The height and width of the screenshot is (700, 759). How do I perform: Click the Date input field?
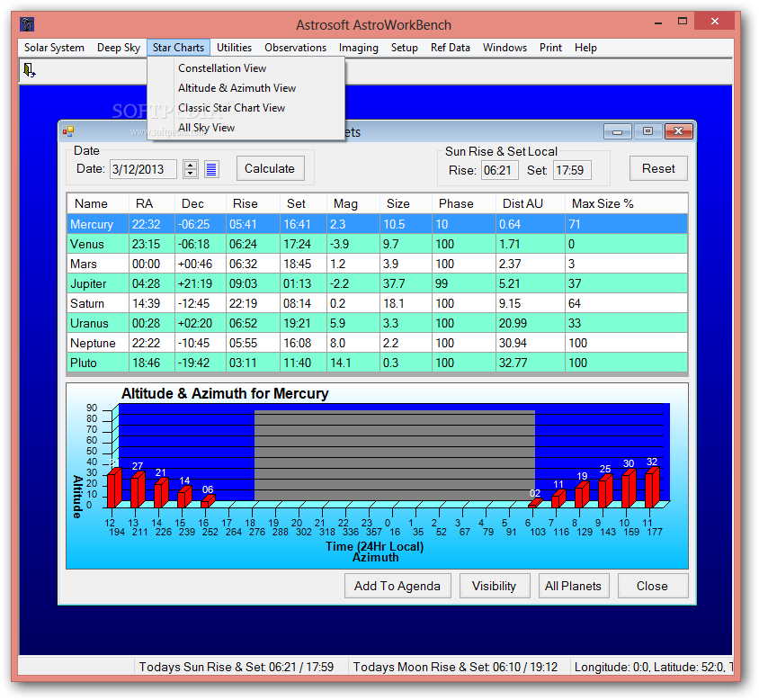tap(143, 169)
